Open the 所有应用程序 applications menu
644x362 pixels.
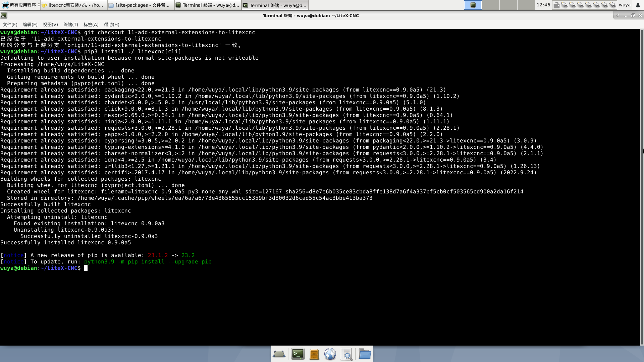(19, 5)
